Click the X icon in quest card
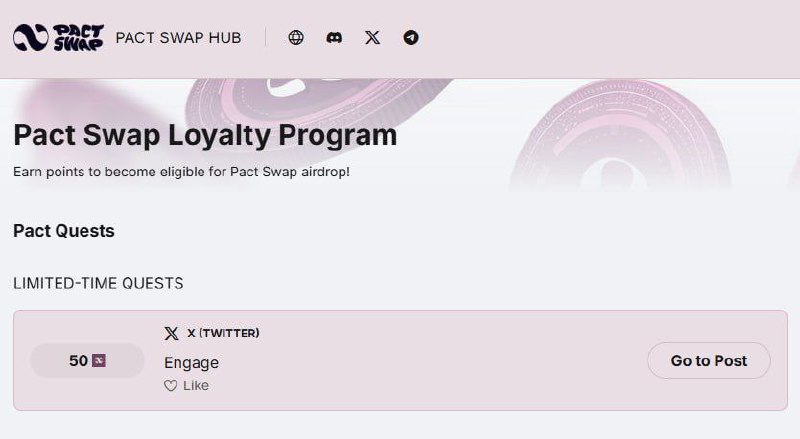This screenshot has width=800, height=439. coord(172,333)
